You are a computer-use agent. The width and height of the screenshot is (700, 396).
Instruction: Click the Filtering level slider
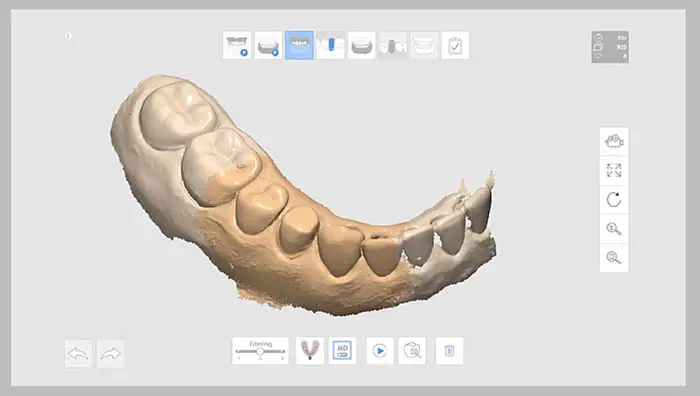pyautogui.click(x=260, y=351)
